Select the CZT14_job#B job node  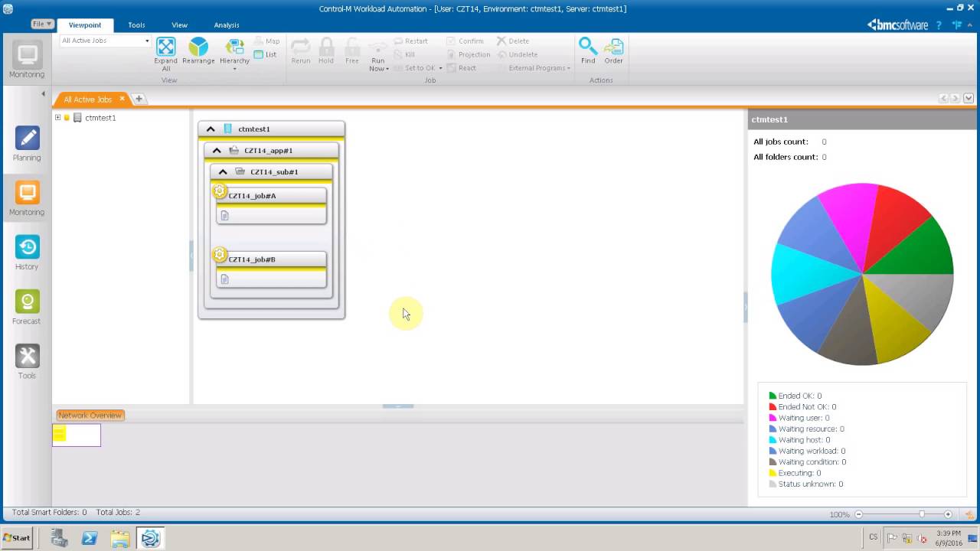[x=271, y=269]
